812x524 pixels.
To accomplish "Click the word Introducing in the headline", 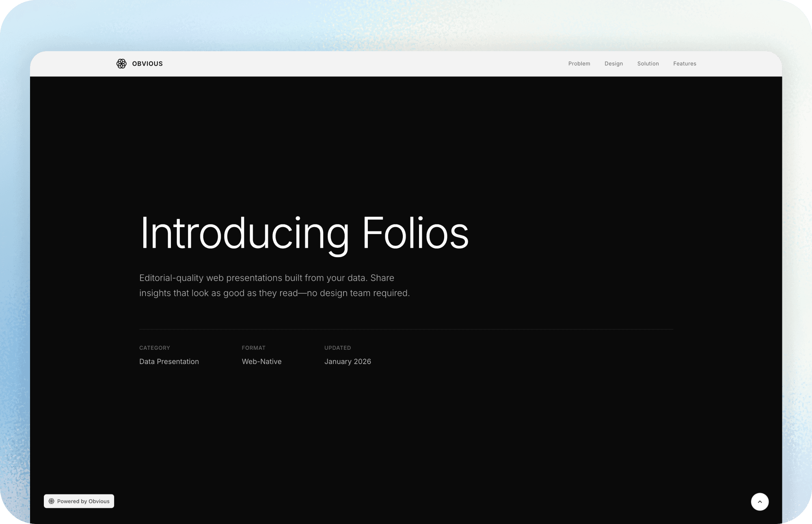I will (244, 233).
